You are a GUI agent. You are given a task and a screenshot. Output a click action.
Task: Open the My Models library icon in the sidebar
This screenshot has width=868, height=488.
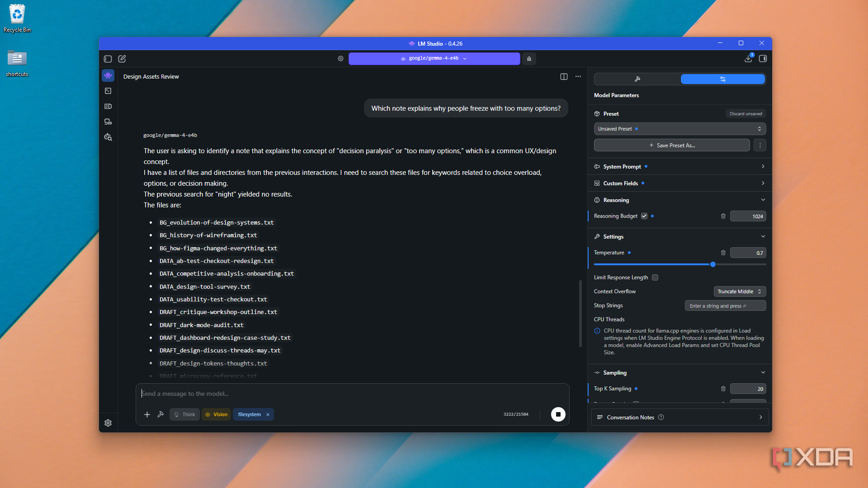click(108, 106)
